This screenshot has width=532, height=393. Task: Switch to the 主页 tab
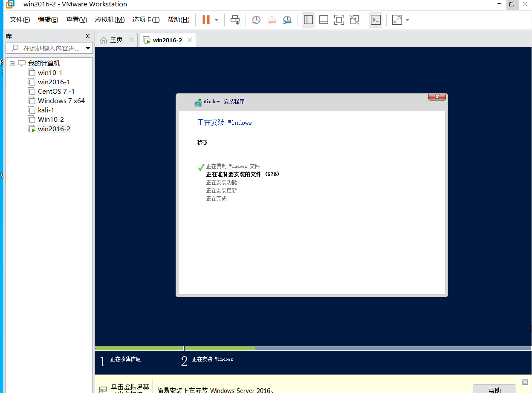coord(116,40)
